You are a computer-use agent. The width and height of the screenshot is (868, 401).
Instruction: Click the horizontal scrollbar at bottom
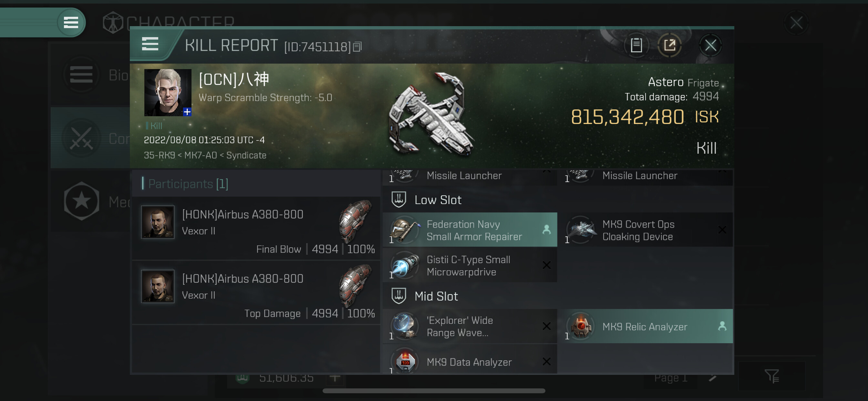click(434, 391)
